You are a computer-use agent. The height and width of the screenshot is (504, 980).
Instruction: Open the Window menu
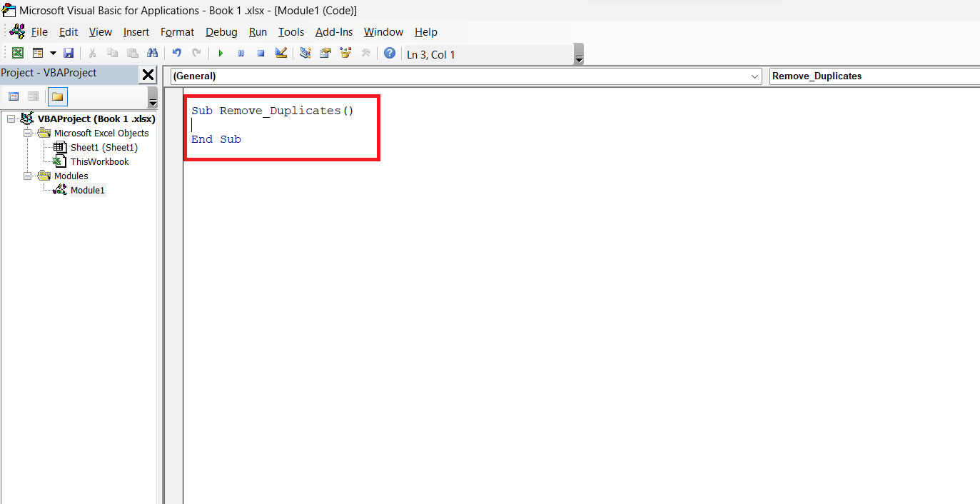pyautogui.click(x=383, y=32)
